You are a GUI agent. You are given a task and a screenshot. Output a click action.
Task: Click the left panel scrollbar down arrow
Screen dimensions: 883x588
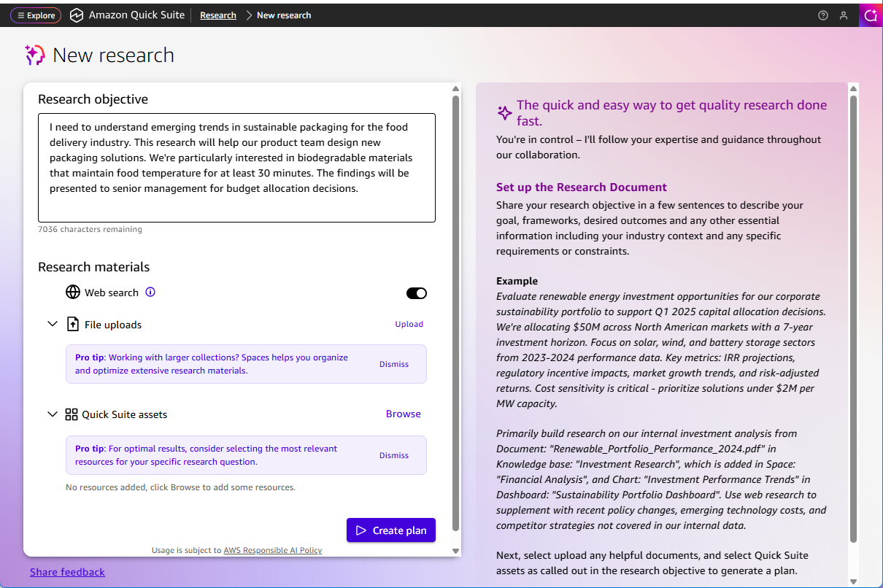click(x=456, y=551)
